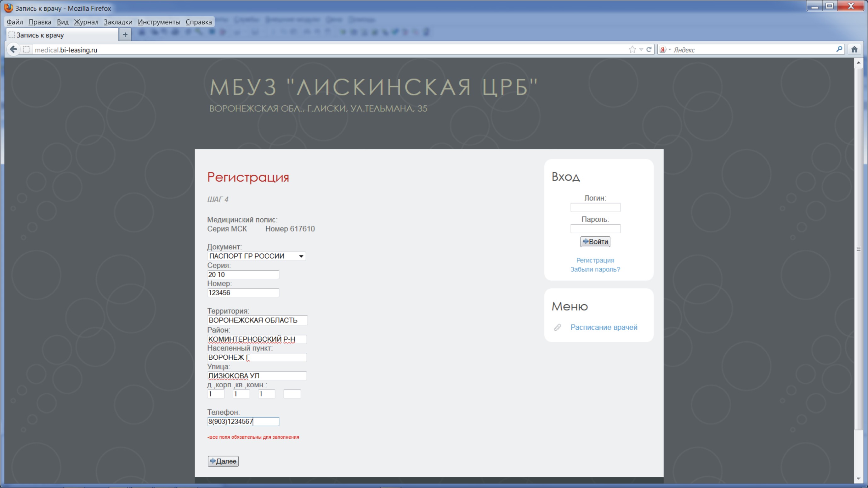868x488 pixels.
Task: Focus the Пароль input field
Action: (x=595, y=229)
